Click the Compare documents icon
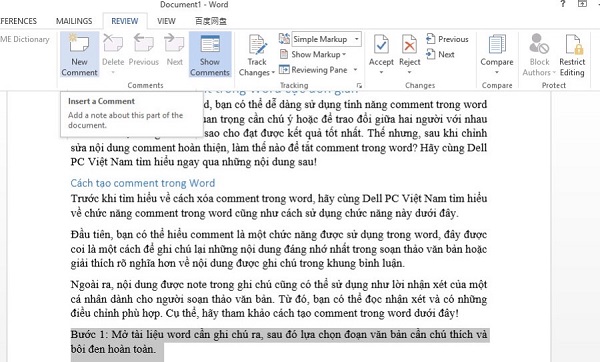The height and width of the screenshot is (362, 600). [497, 44]
